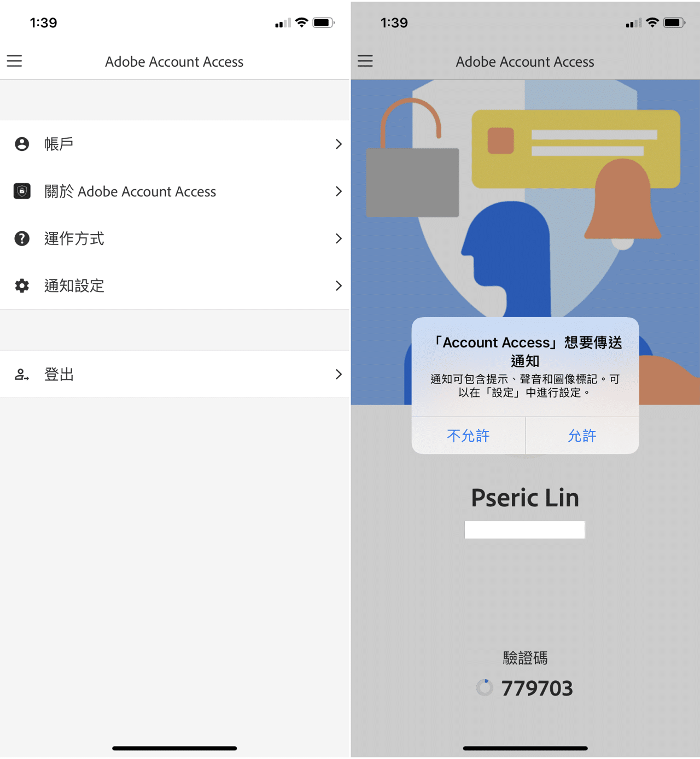Open the left screen's hamburger menu
Screen dimensions: 700x759
tap(14, 61)
